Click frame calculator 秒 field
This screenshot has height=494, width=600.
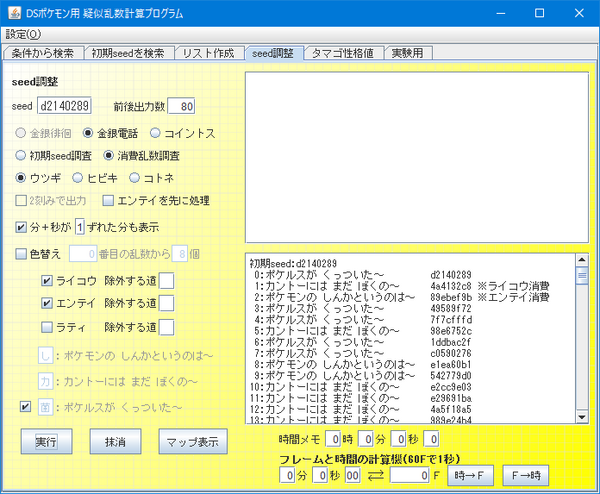coord(320,476)
